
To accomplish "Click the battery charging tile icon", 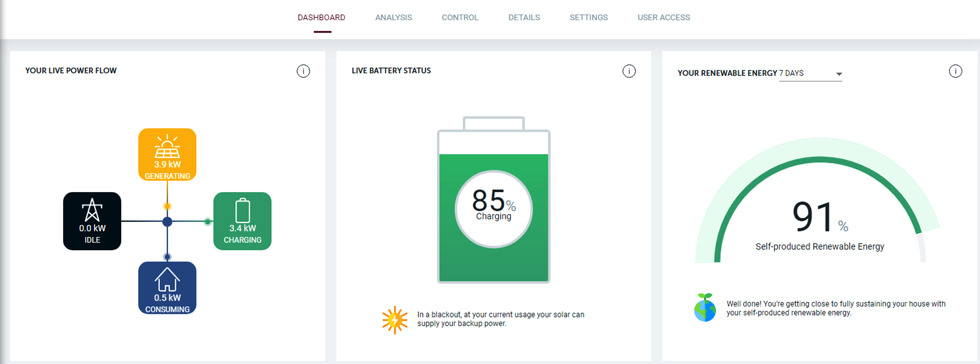I will (242, 211).
